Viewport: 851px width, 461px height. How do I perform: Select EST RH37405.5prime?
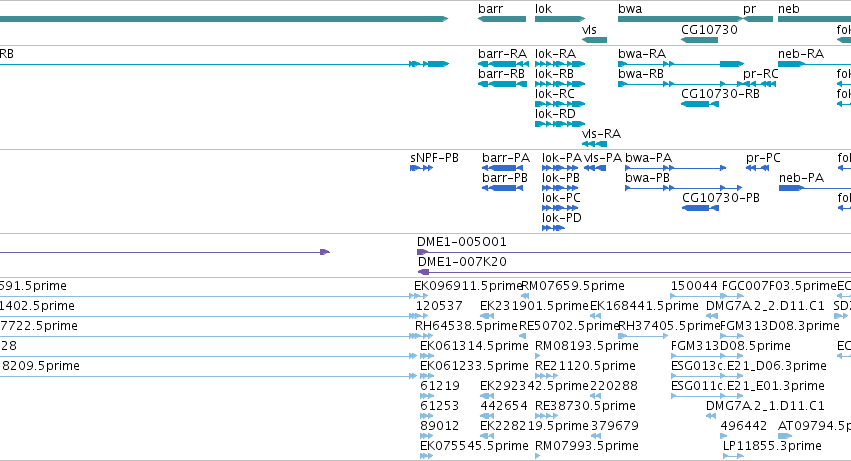tap(643, 337)
